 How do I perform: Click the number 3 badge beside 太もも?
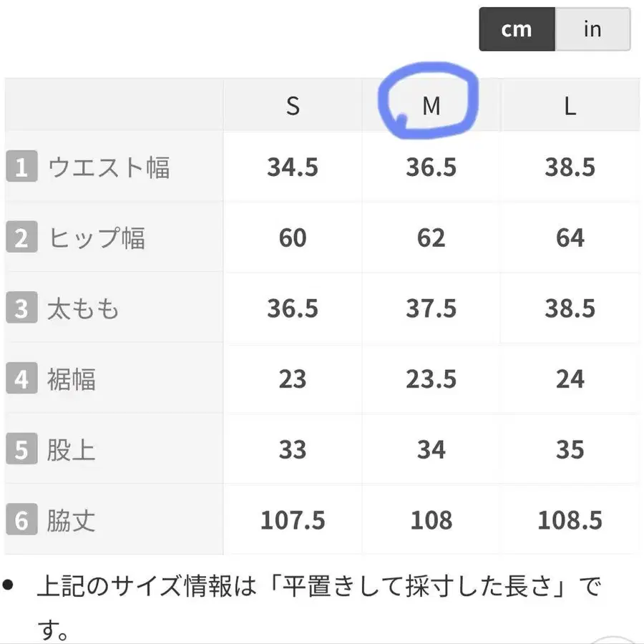21,308
